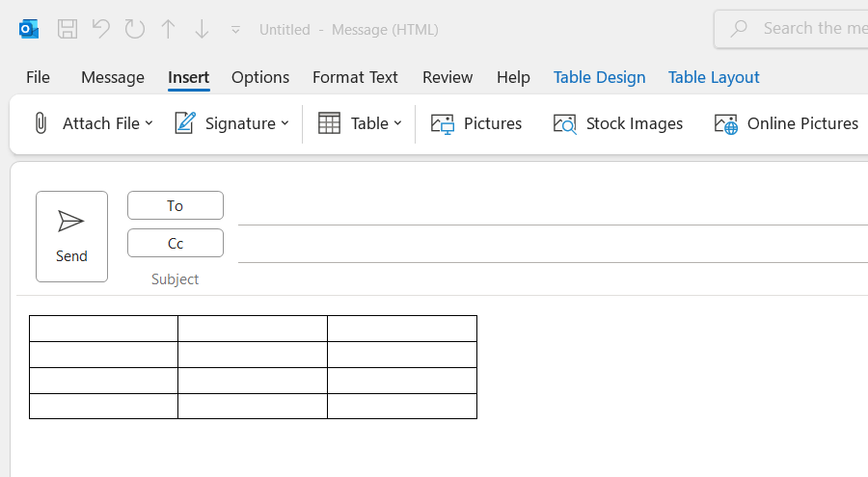Click third row, last column table cell
The width and height of the screenshot is (868, 477).
pyautogui.click(x=402, y=381)
